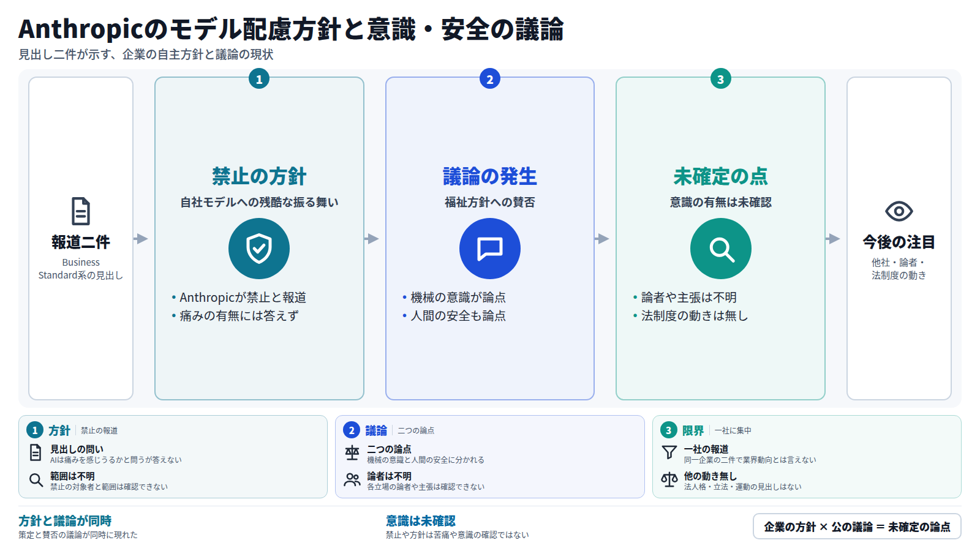Image resolution: width=980 pixels, height=551 pixels.
Task: Click the 範囲は不明 item title
Action: pyautogui.click(x=72, y=476)
